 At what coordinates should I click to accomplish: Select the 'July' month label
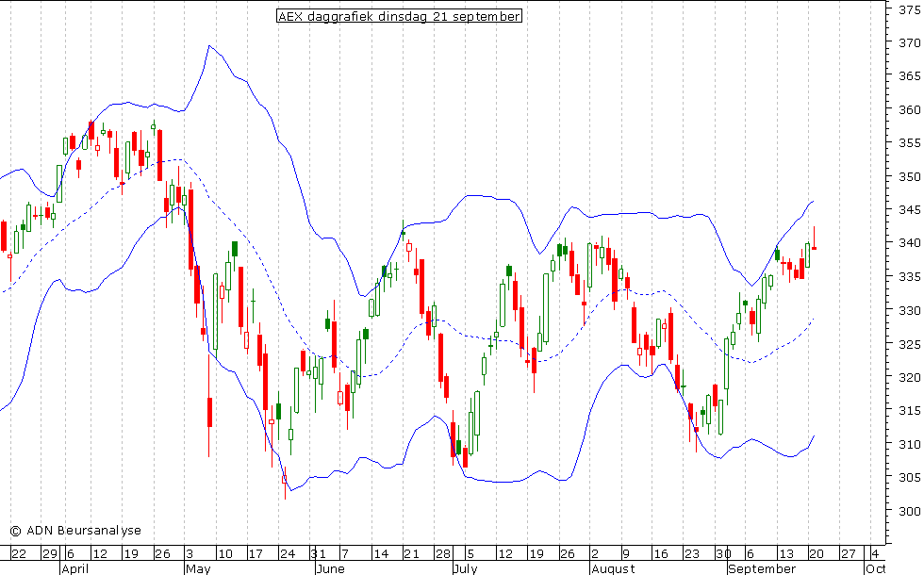[465, 568]
